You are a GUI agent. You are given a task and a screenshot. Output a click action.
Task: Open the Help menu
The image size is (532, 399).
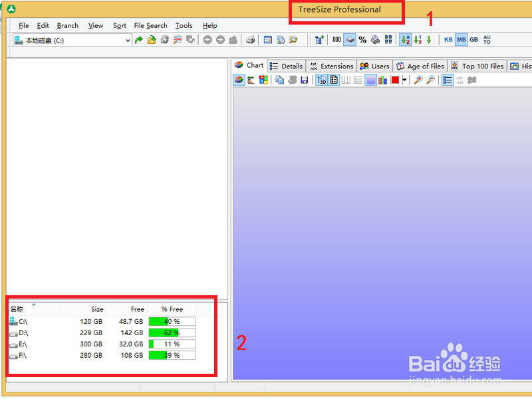209,26
